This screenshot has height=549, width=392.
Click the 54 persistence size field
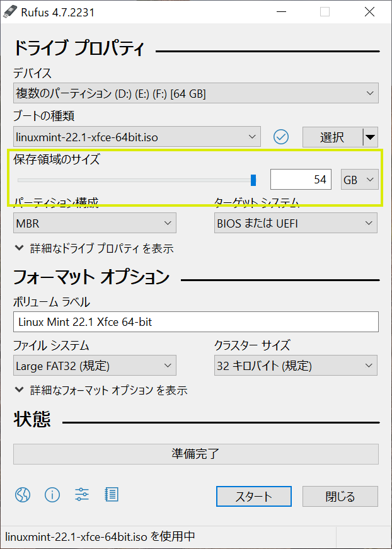tap(301, 180)
